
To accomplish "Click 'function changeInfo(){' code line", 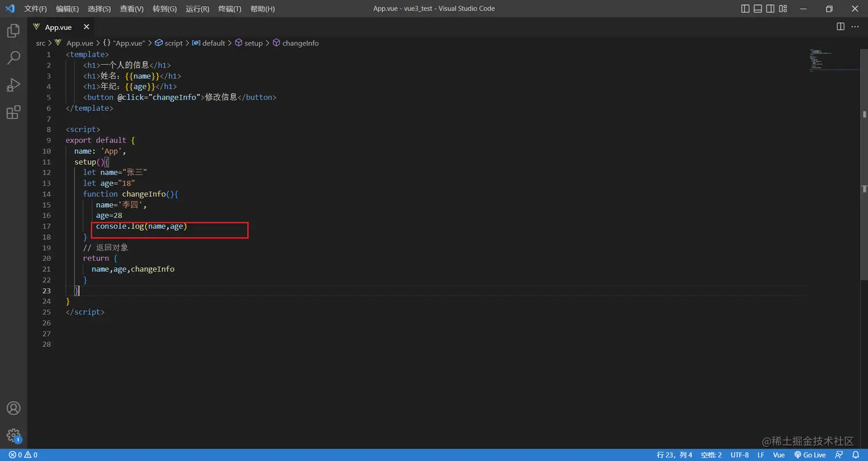I will coord(131,194).
